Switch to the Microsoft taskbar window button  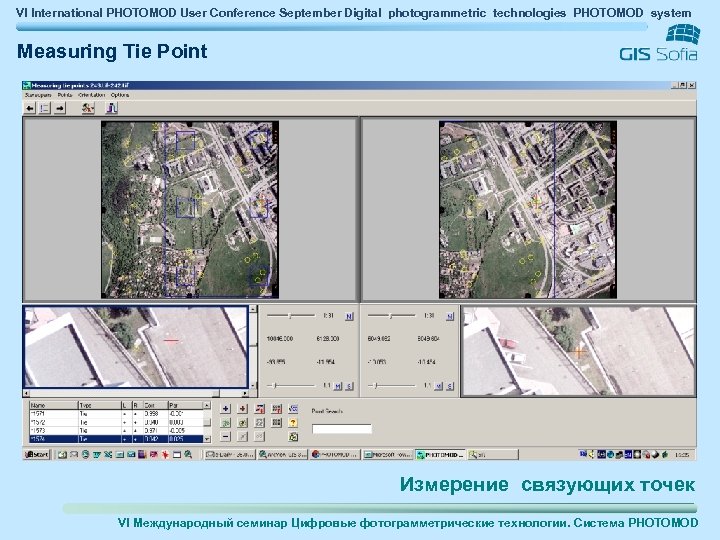pos(388,455)
